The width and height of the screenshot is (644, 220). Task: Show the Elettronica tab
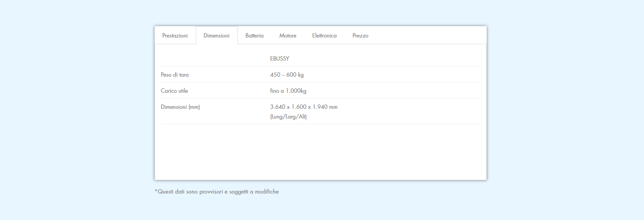(324, 35)
